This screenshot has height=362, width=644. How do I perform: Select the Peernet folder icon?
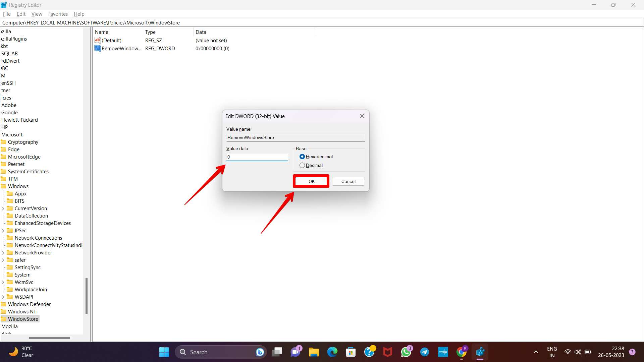point(3,164)
